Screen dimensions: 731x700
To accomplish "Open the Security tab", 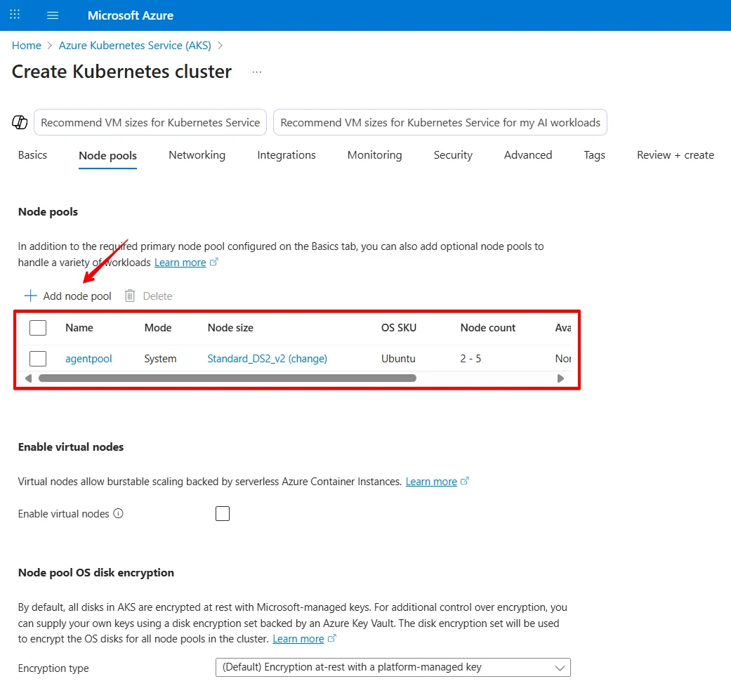I will pyautogui.click(x=453, y=155).
